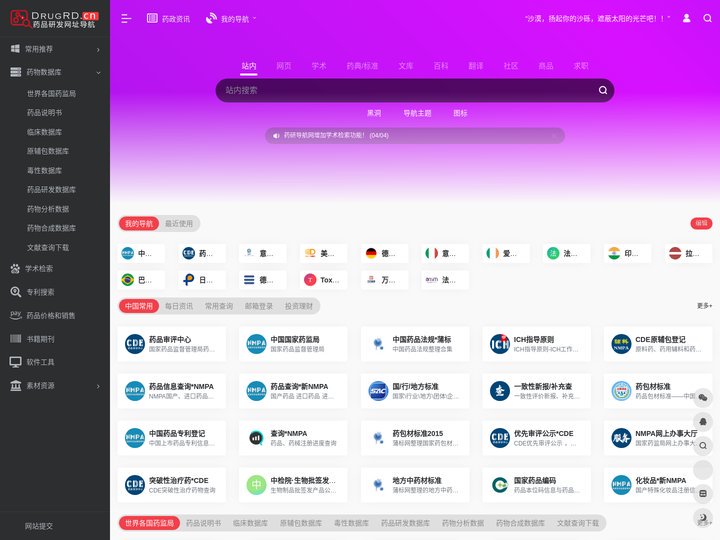Open the 国家药品编码 card

(536, 485)
